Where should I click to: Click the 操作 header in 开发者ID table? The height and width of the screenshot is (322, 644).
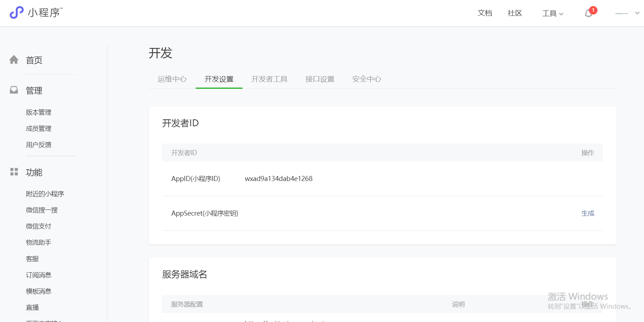(x=588, y=153)
